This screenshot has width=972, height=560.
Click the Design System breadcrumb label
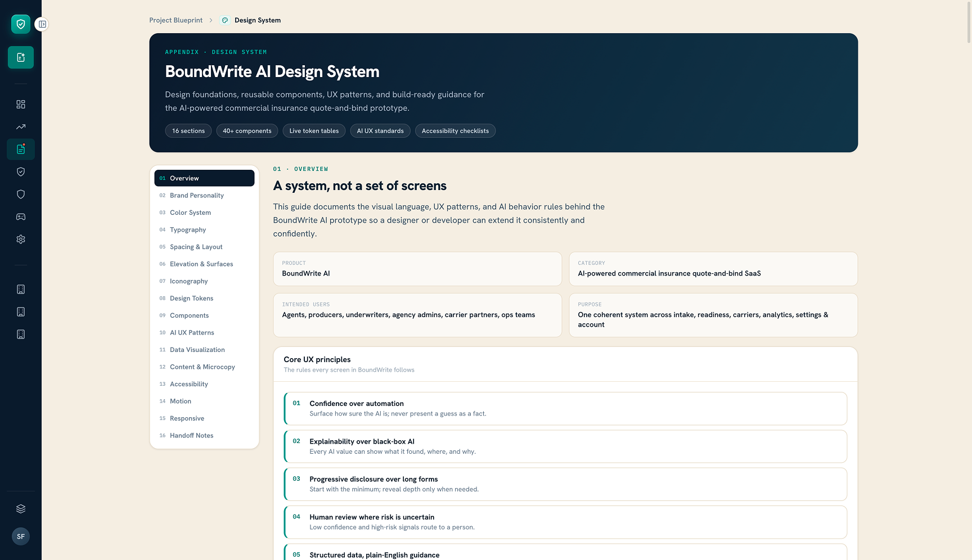click(x=258, y=20)
